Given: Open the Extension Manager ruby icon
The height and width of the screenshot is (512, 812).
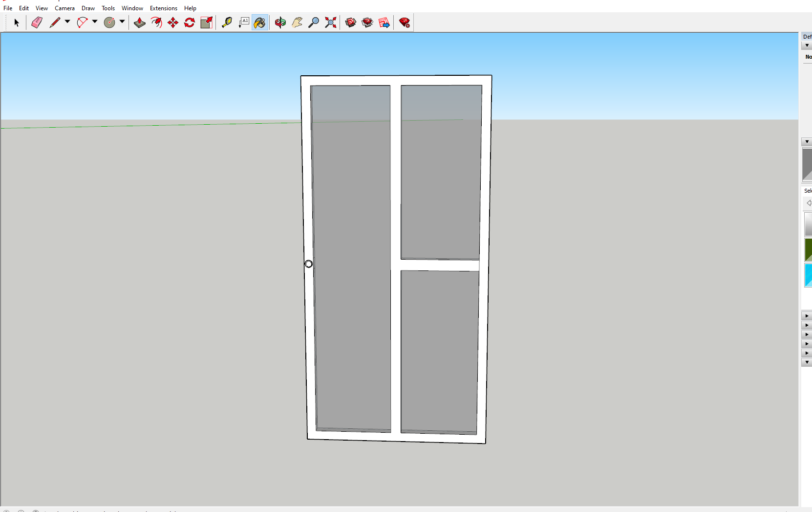Looking at the screenshot, I should [x=405, y=22].
